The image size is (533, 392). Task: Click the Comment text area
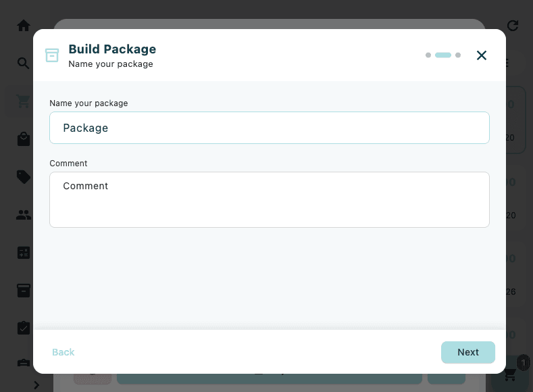point(270,199)
